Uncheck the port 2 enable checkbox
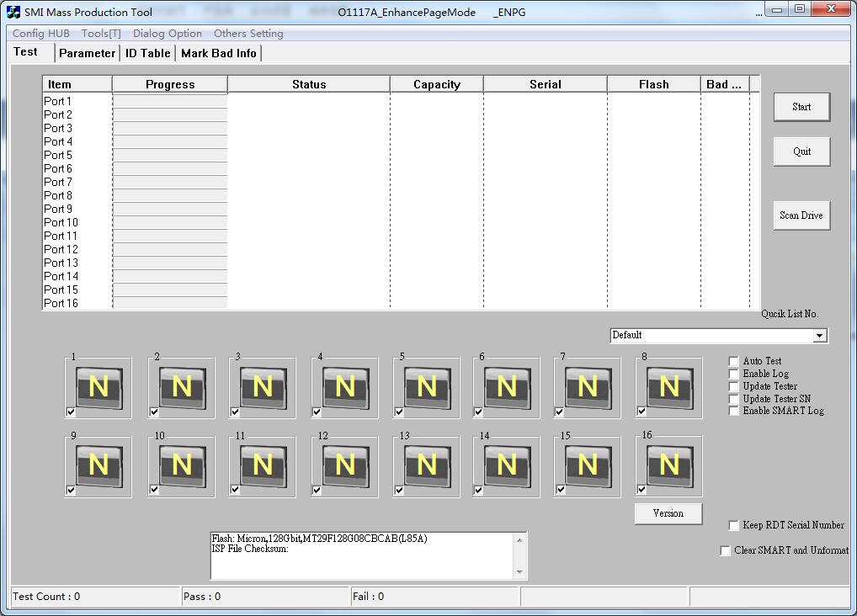Viewport: 857px width, 616px height. tap(154, 412)
